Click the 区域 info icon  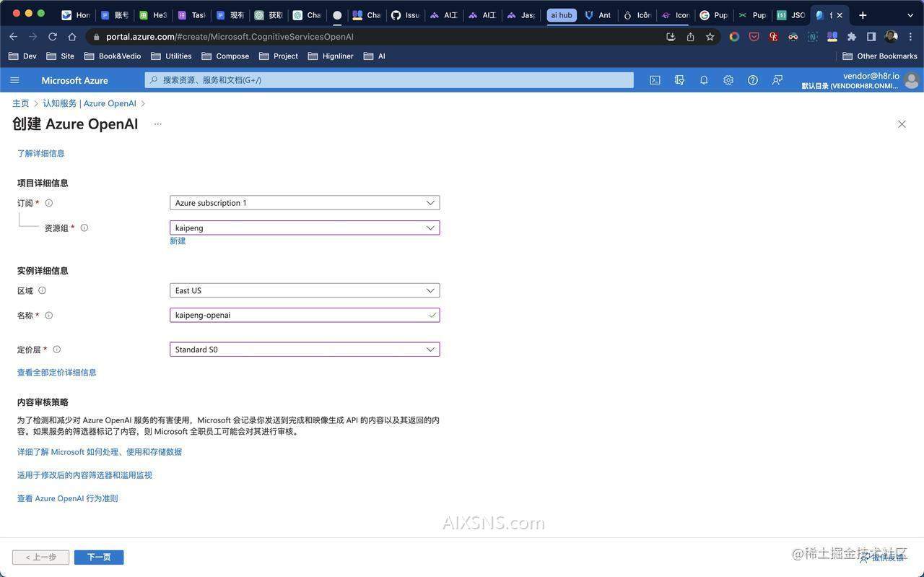41,290
